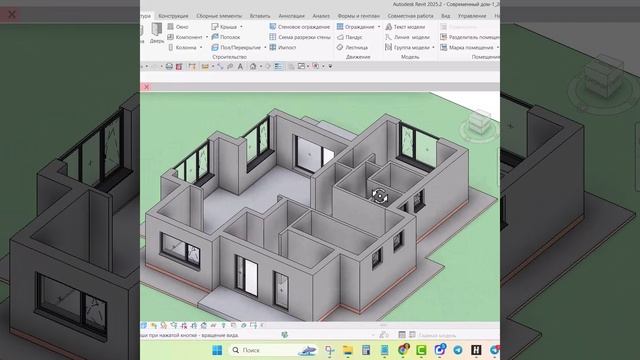Viewport: 640px width, 360px height.
Task: Open Chrome from the taskbar
Action: click(x=403, y=350)
